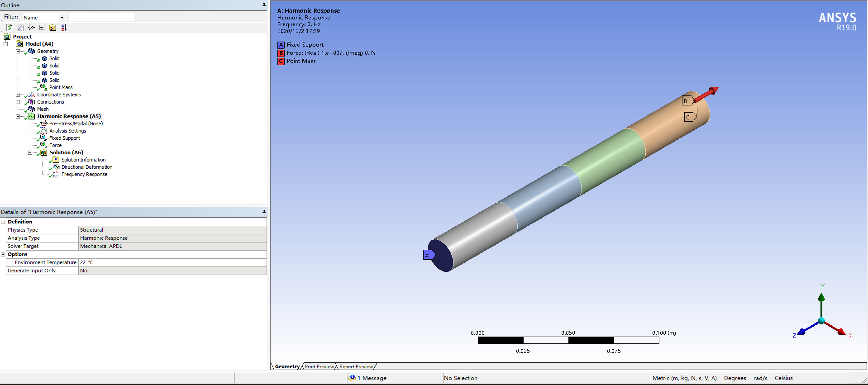Viewport: 868px width, 385px height.
Task: Click the message info icon in status bar
Action: click(x=352, y=378)
